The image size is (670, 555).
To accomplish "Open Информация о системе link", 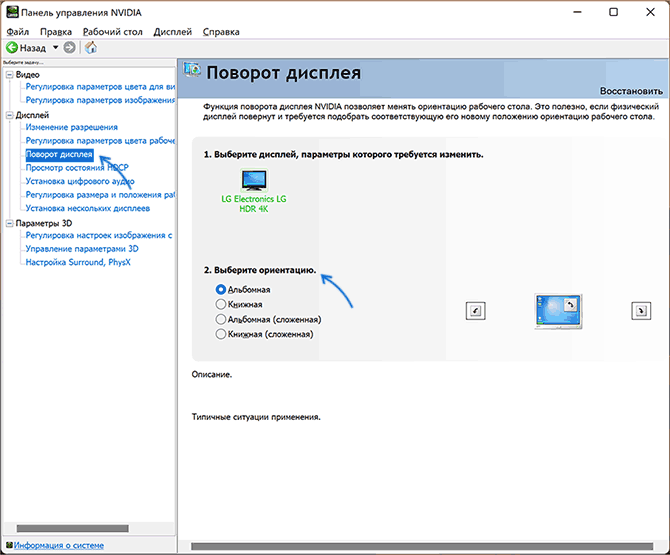I will tap(59, 545).
